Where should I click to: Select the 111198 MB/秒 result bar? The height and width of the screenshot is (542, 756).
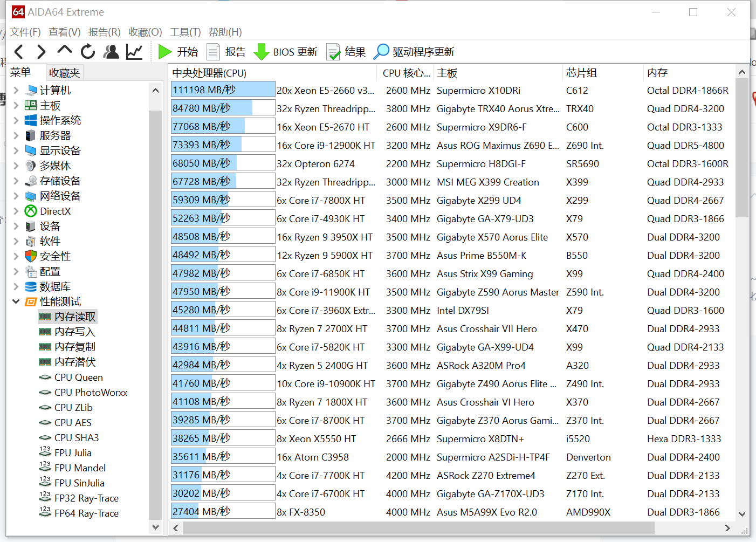point(223,90)
